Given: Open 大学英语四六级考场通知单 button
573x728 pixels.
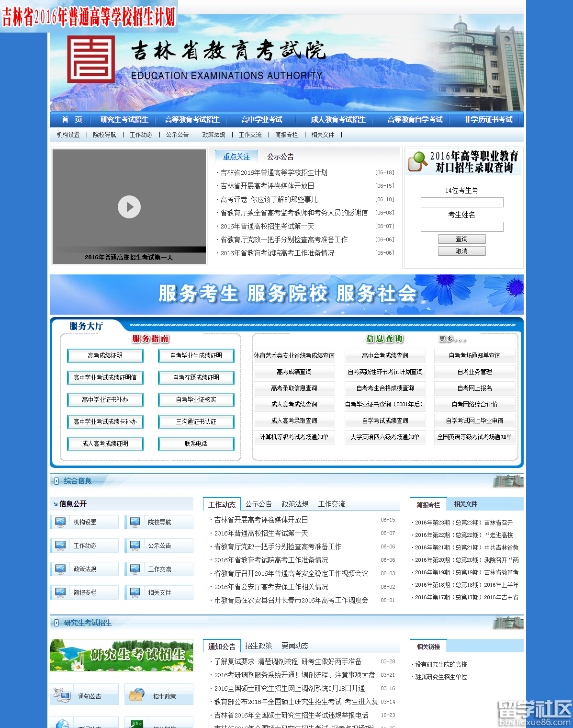Looking at the screenshot, I should coord(385,437).
